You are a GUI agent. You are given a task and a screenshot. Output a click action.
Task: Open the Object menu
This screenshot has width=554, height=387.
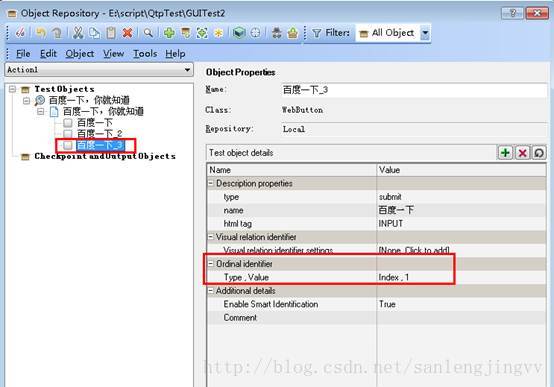coord(79,54)
